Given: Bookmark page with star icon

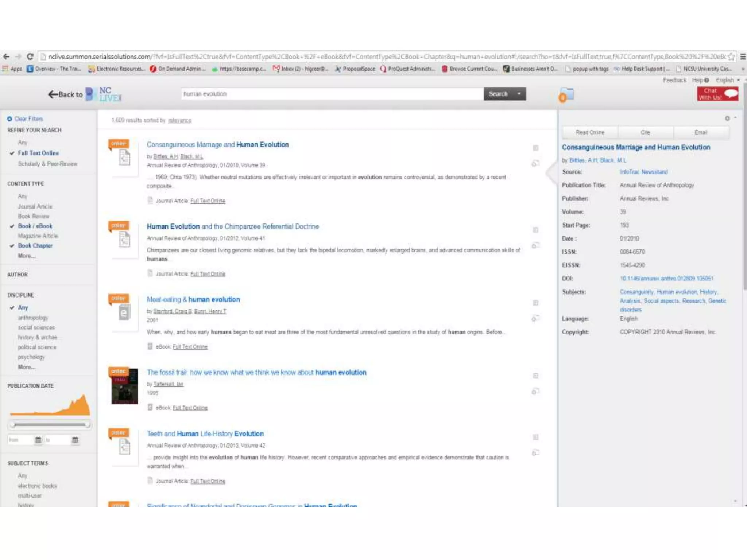Looking at the screenshot, I should click(731, 57).
